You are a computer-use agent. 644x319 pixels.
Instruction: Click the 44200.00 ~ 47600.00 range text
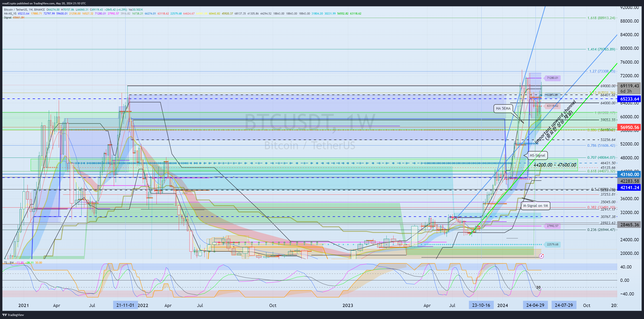[x=555, y=165]
